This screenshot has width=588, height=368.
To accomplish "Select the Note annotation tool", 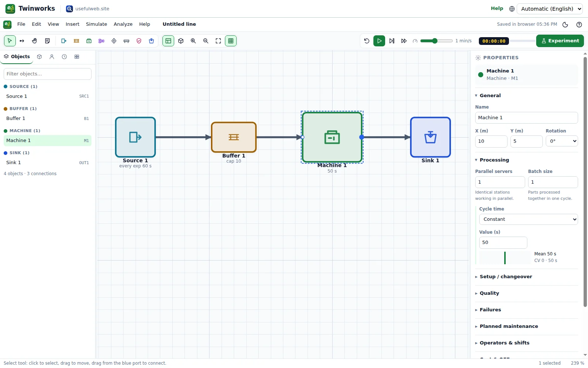I will (47, 41).
